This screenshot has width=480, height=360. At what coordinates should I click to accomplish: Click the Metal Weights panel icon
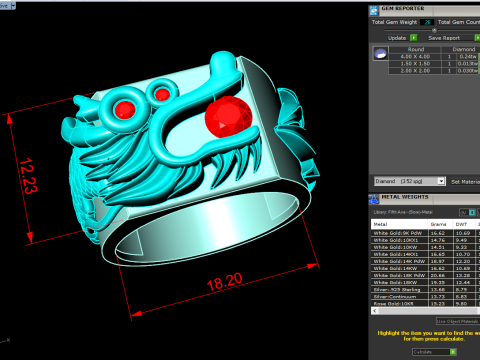point(374,199)
